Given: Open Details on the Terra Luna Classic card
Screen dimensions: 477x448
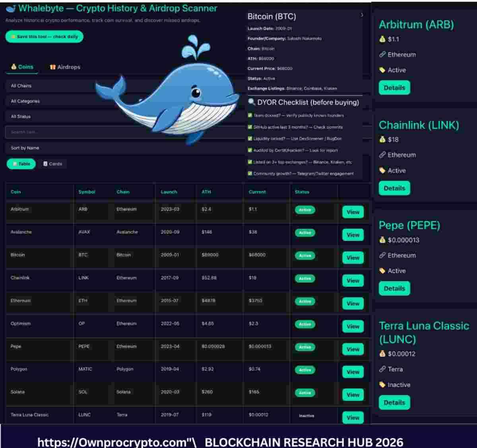Looking at the screenshot, I should (394, 403).
